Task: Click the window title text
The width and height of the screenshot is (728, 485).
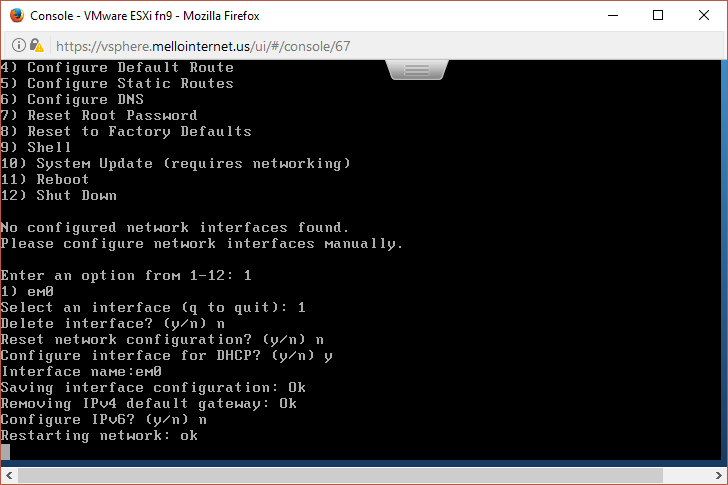Action: [144, 16]
